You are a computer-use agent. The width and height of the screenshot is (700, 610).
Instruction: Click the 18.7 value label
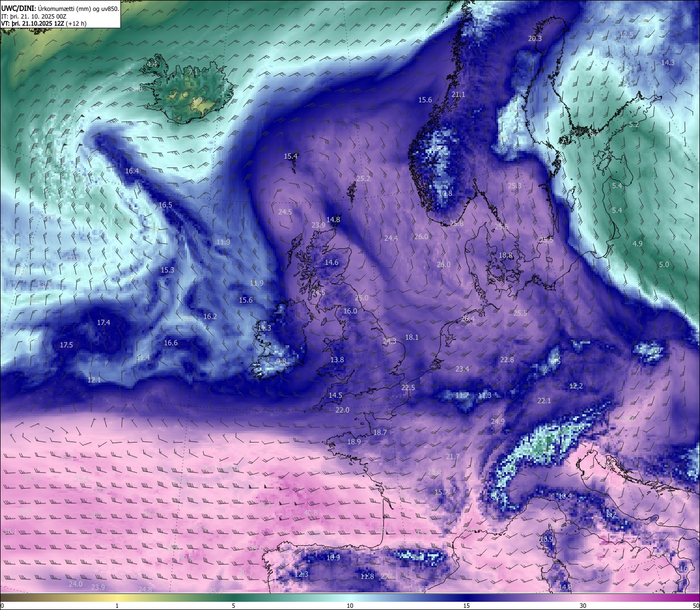(x=380, y=433)
